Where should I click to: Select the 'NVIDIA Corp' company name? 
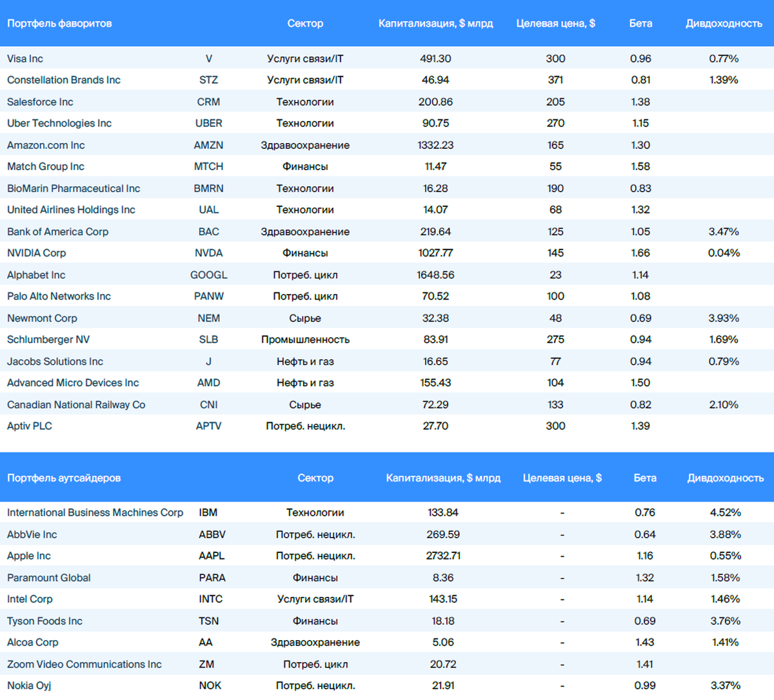36,253
